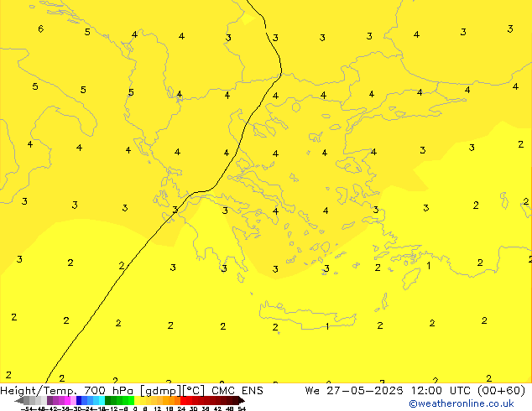Click the temperature value '6' on the map

[x=41, y=29]
